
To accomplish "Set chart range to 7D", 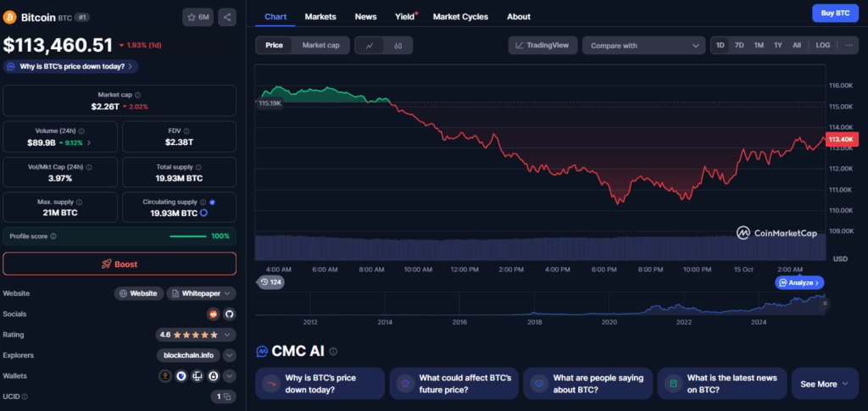I will [x=739, y=45].
